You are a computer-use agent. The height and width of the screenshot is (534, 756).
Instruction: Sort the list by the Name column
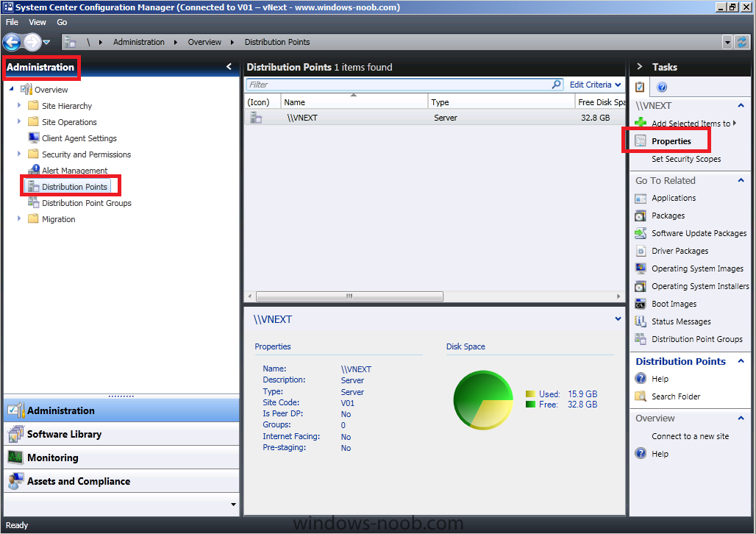pyautogui.click(x=354, y=102)
